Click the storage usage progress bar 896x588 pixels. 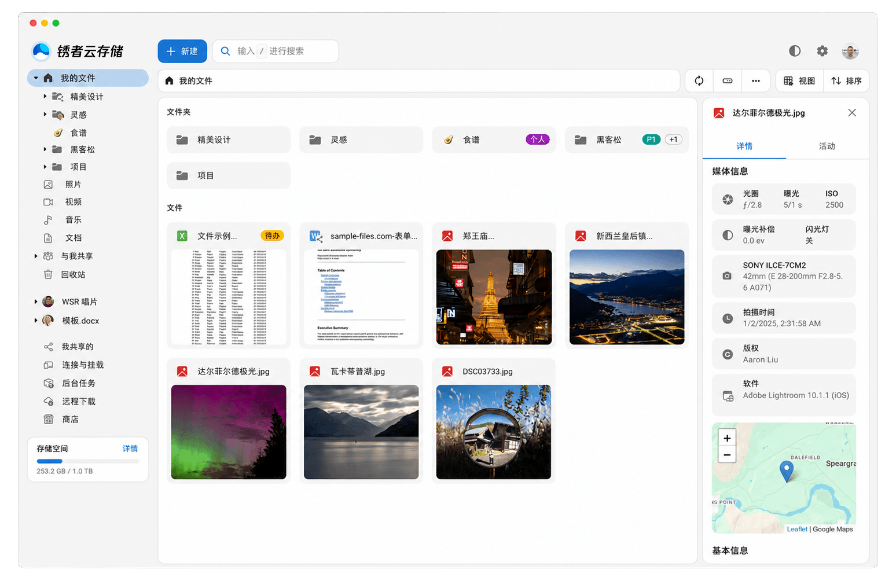coord(88,461)
